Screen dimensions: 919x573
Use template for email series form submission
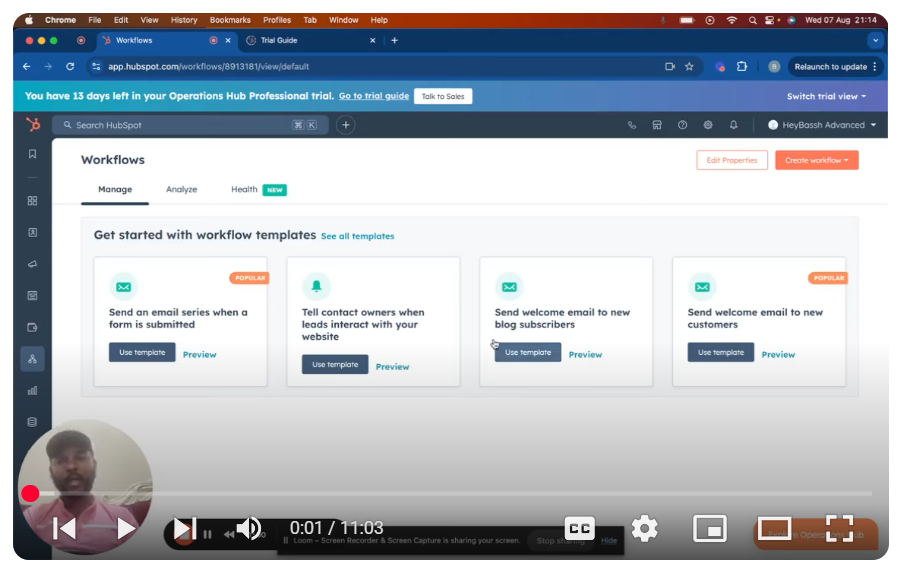point(142,353)
